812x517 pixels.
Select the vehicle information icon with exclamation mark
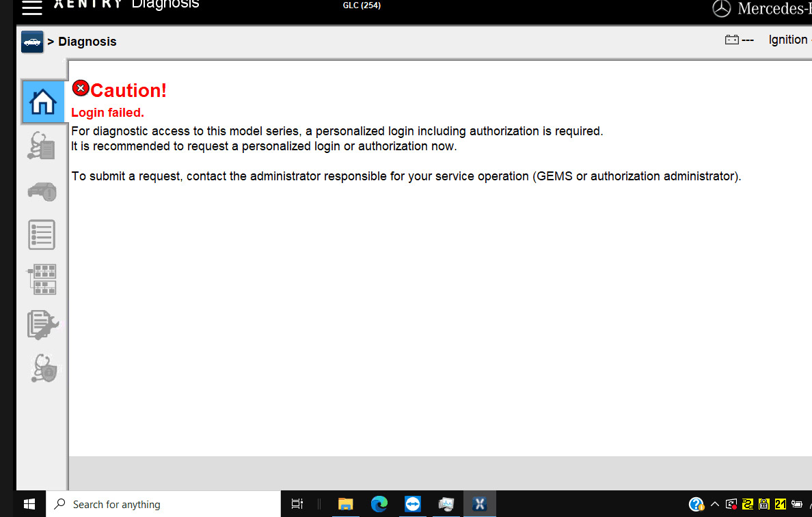pyautogui.click(x=42, y=191)
